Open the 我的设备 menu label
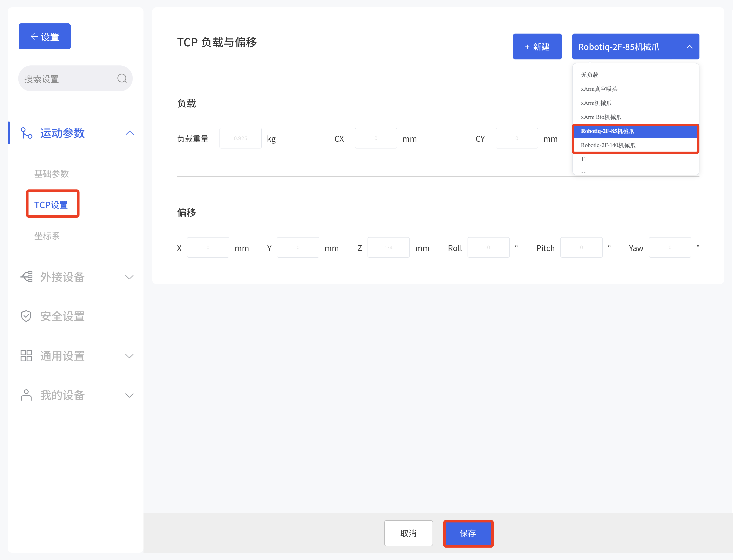The height and width of the screenshot is (560, 733). tap(62, 395)
